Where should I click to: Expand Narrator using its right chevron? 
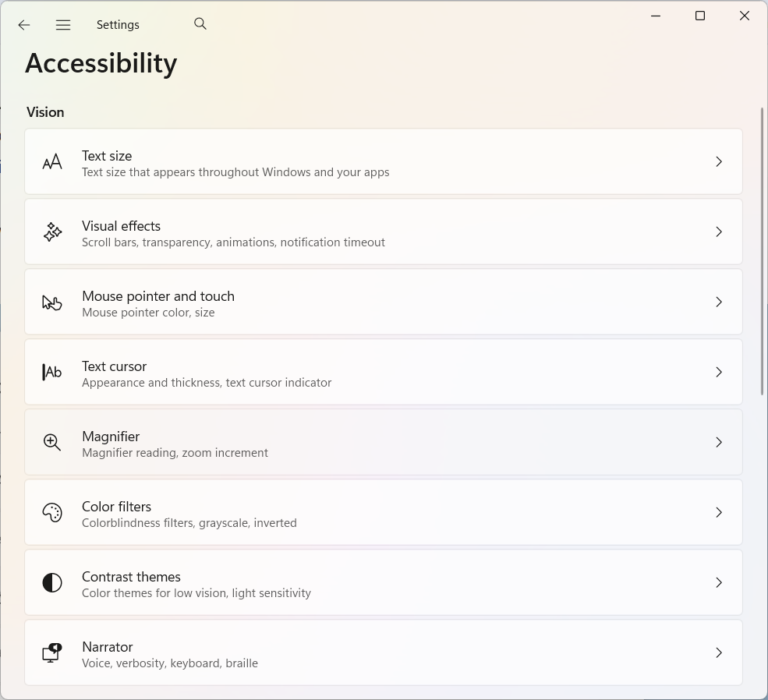coord(719,653)
